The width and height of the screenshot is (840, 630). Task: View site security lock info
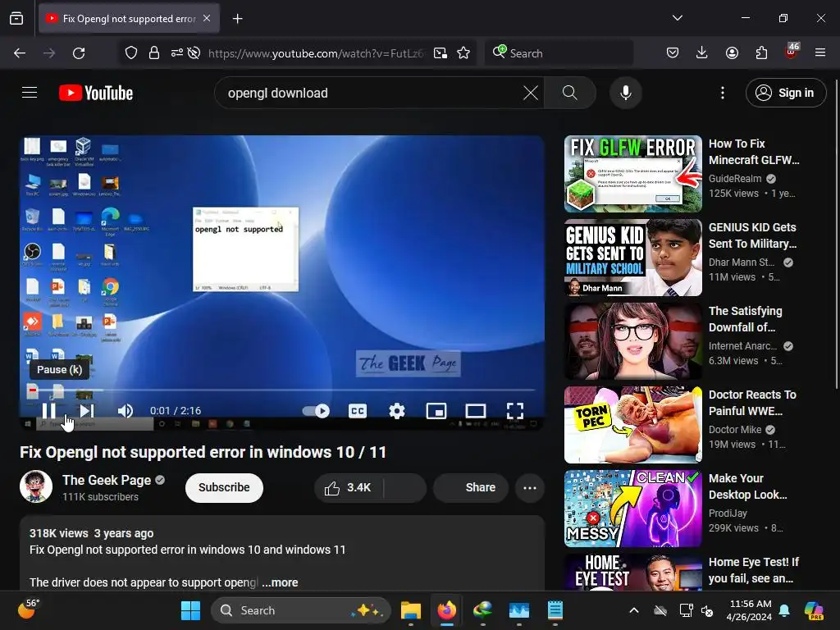pos(154,53)
